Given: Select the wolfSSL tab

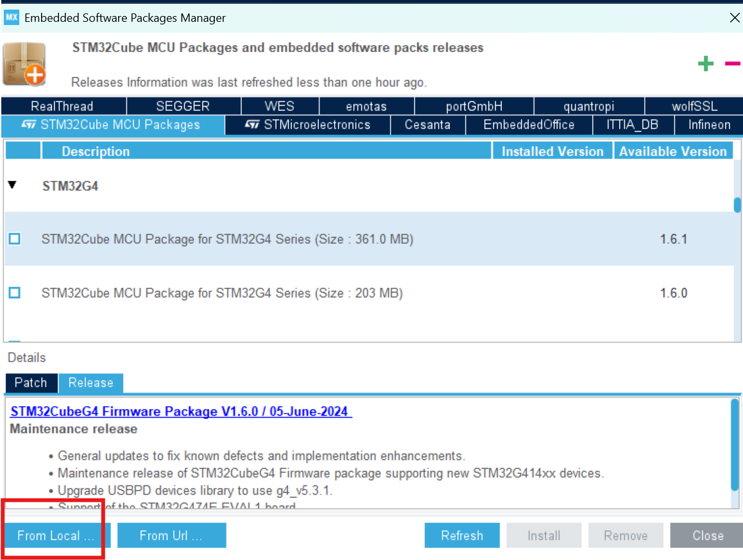Looking at the screenshot, I should [694, 106].
